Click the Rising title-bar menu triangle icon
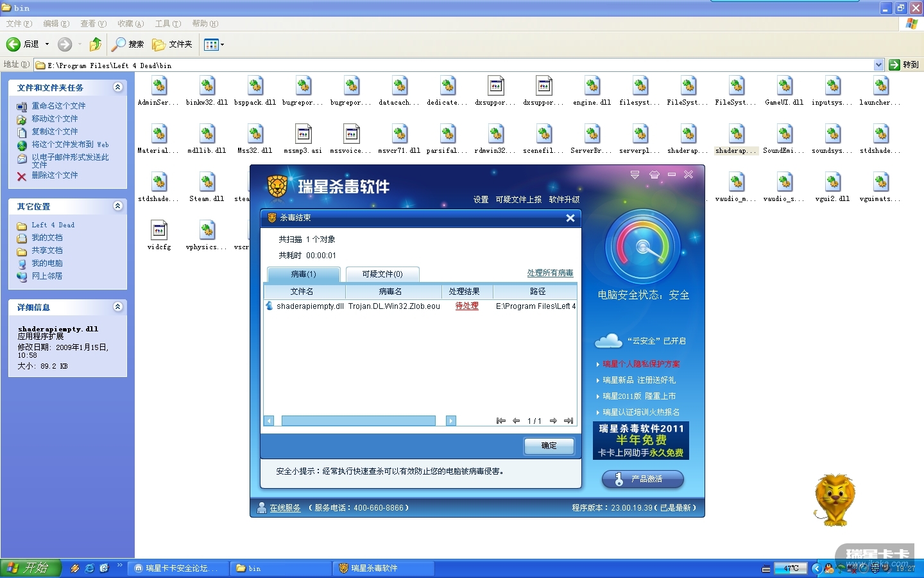This screenshot has height=578, width=924. 635,175
